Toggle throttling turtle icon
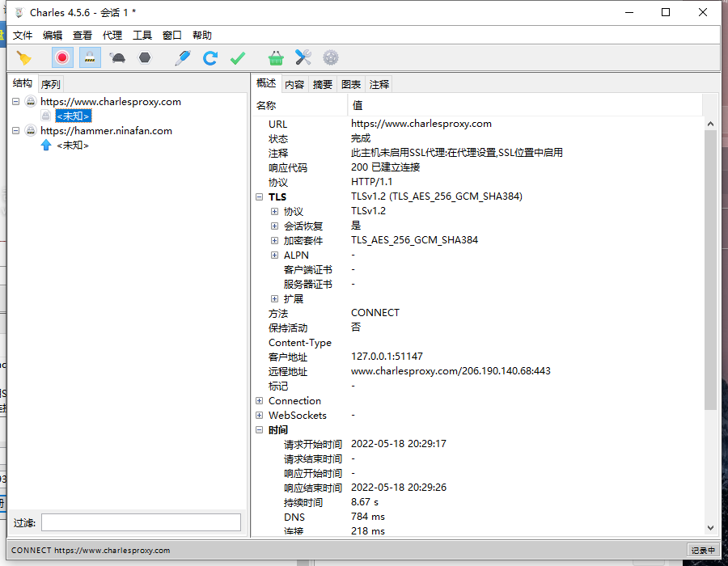The width and height of the screenshot is (728, 566). [117, 58]
